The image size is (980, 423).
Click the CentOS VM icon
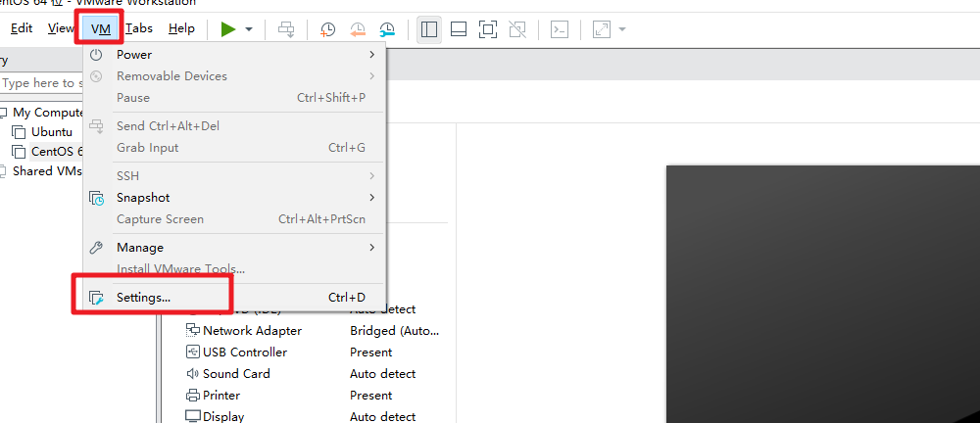pos(20,152)
